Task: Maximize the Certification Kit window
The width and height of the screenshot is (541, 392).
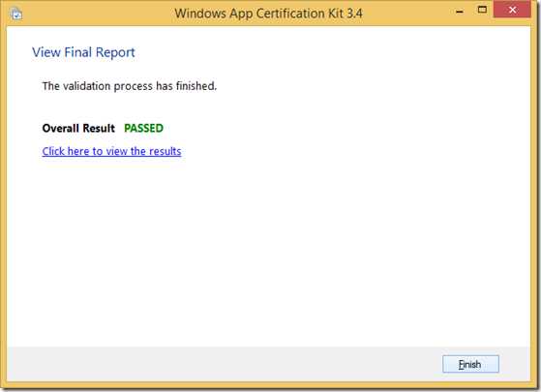Action: tap(482, 10)
